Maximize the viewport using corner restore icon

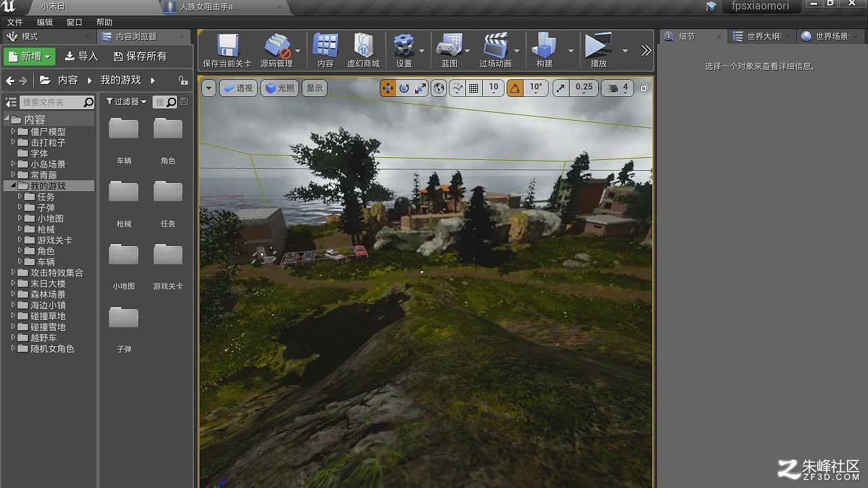point(644,88)
